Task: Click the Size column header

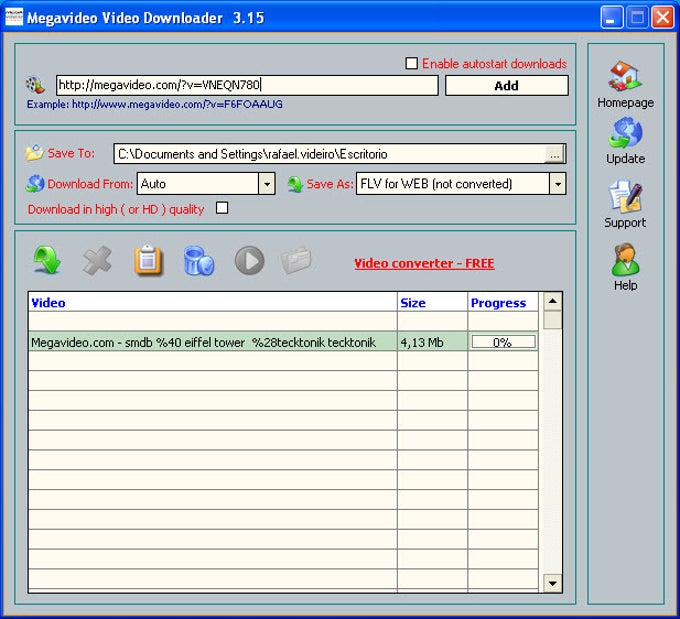Action: click(x=432, y=302)
